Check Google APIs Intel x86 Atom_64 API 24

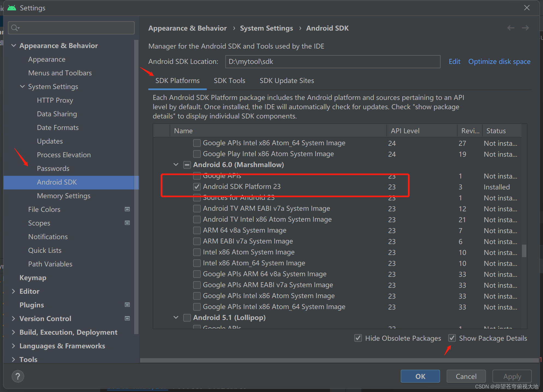click(197, 143)
